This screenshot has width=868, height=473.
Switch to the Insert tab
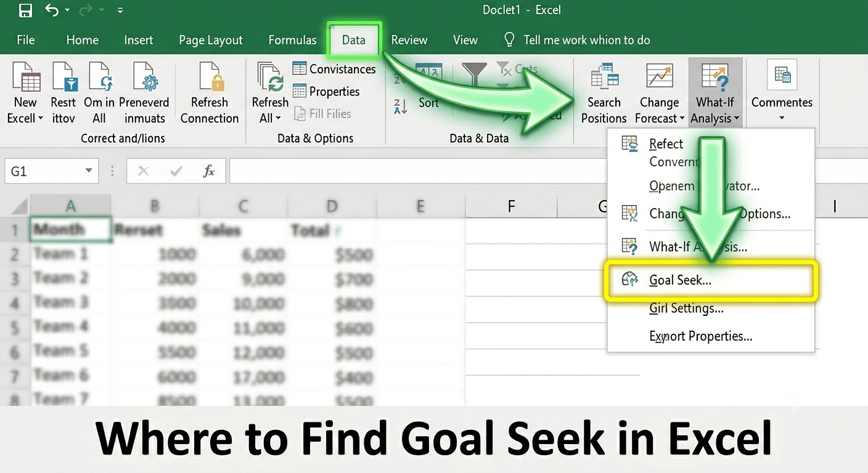coord(139,40)
